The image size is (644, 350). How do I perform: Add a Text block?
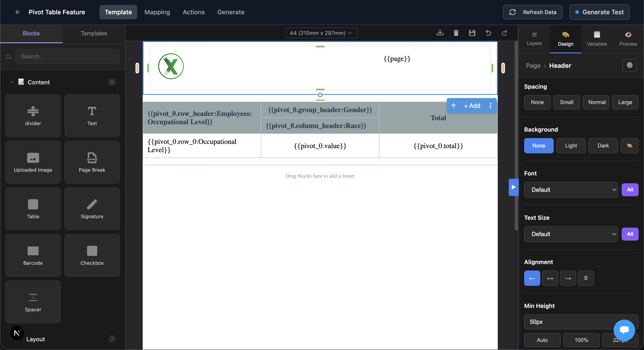(x=92, y=115)
